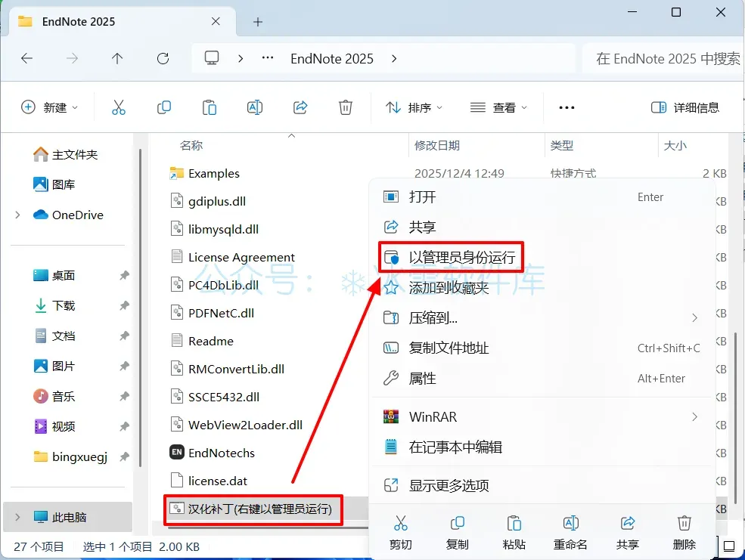Open the 查看 view dropdown
Screen dimensions: 745x560
click(498, 108)
